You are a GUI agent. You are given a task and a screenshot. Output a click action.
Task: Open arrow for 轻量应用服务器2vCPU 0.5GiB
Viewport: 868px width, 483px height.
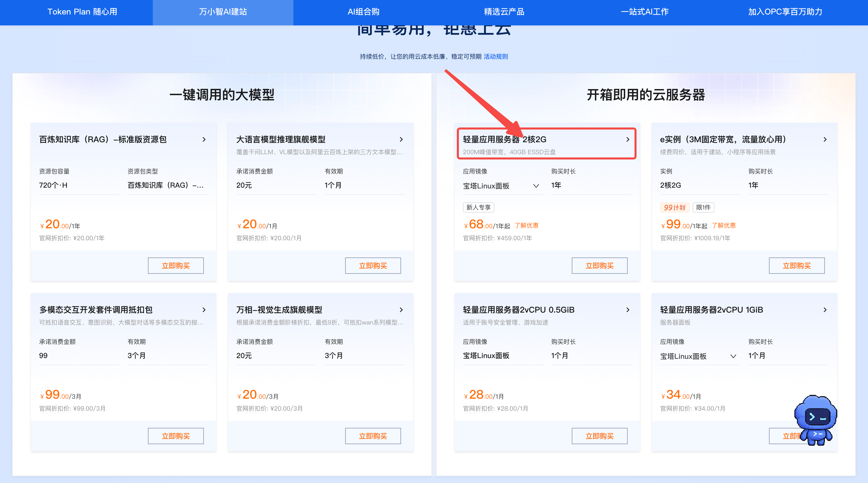tap(628, 310)
